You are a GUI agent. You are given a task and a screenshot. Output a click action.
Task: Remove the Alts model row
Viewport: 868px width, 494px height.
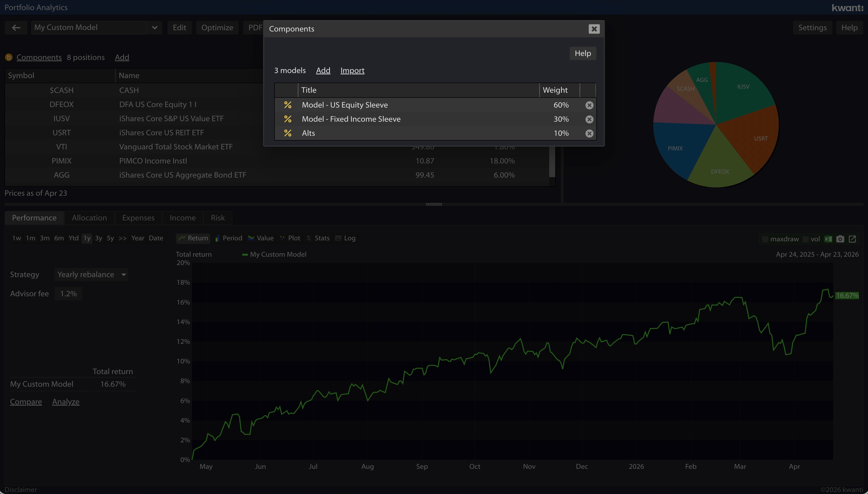click(x=589, y=133)
